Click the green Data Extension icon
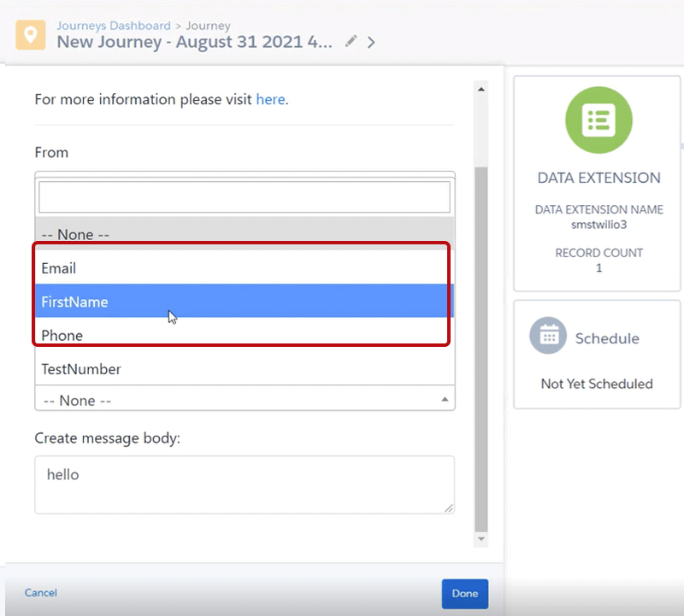Viewport: 684px width, 616px height. [598, 120]
